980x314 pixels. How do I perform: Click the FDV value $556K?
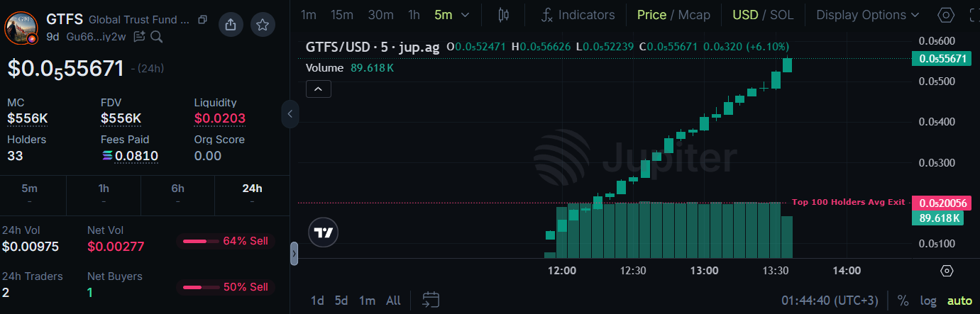[x=121, y=118]
